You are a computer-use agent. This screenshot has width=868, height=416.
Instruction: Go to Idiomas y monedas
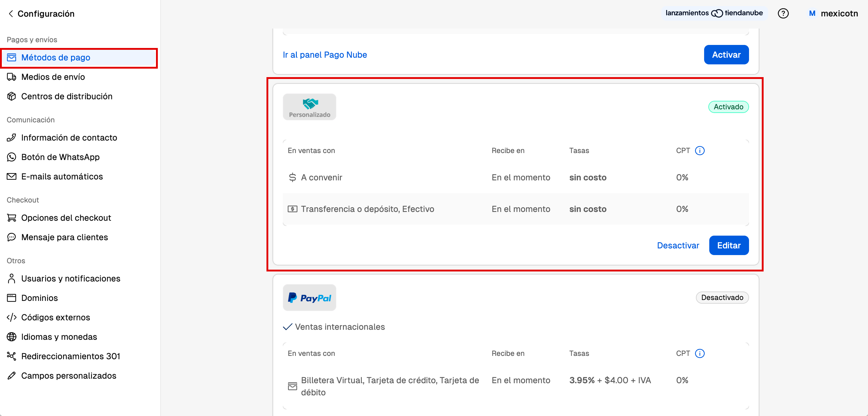(x=59, y=337)
